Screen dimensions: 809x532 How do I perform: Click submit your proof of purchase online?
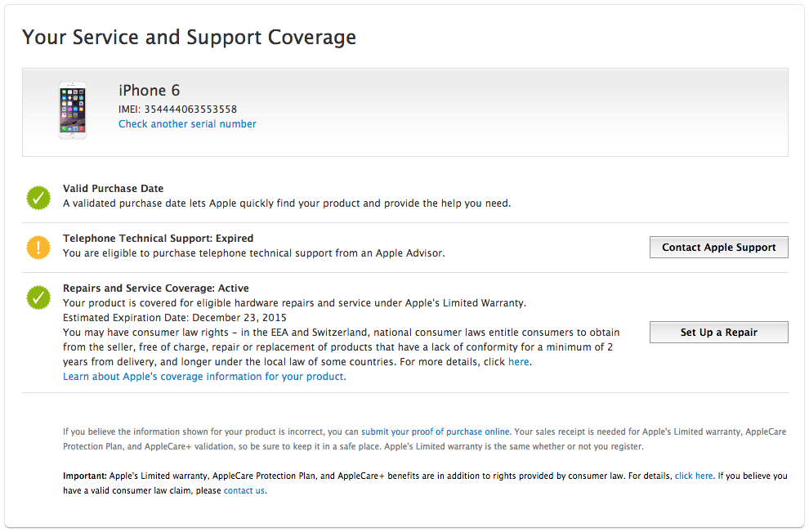(x=435, y=431)
